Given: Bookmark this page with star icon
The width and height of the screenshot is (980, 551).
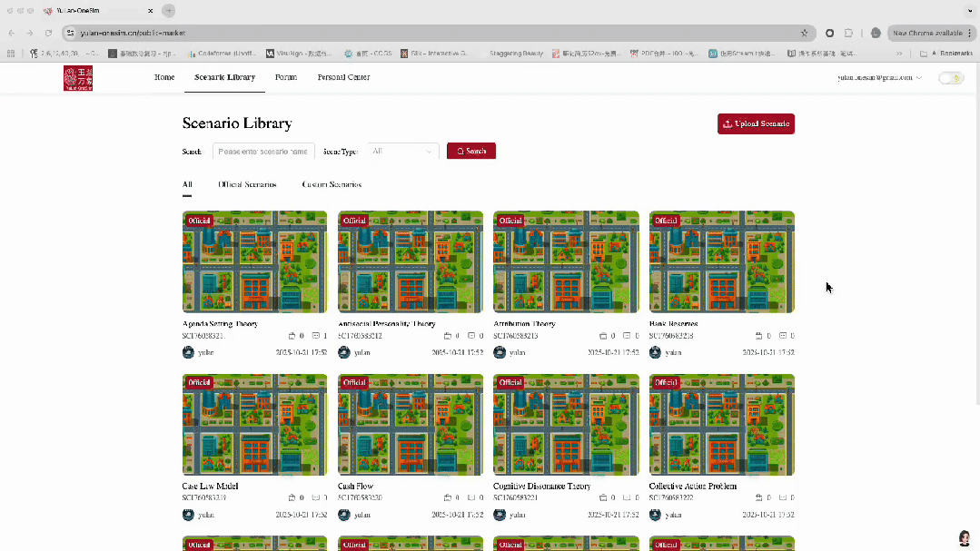Looking at the screenshot, I should pos(804,33).
